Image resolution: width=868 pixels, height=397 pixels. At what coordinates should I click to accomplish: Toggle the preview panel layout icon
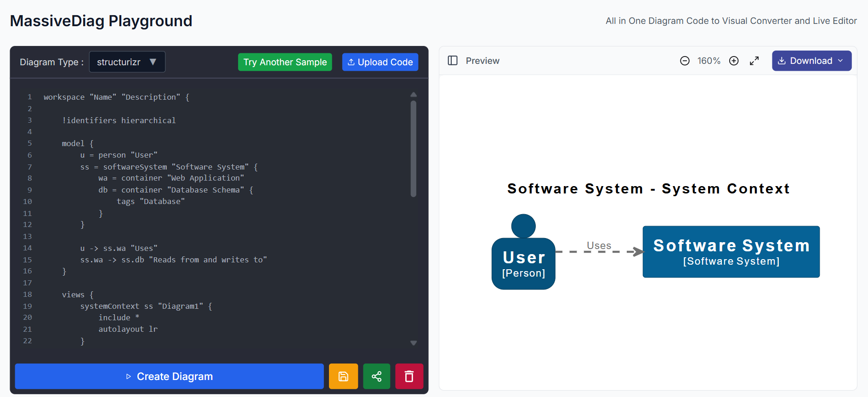click(453, 61)
